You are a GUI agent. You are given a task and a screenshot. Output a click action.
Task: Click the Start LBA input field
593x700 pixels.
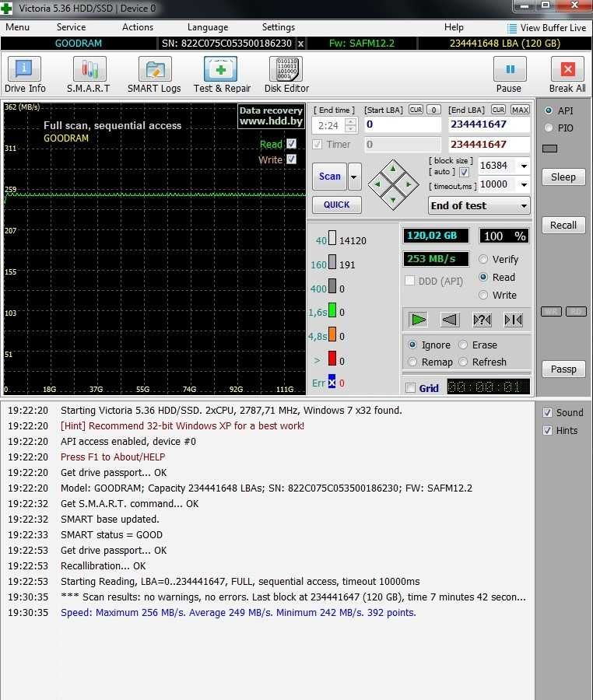403,124
